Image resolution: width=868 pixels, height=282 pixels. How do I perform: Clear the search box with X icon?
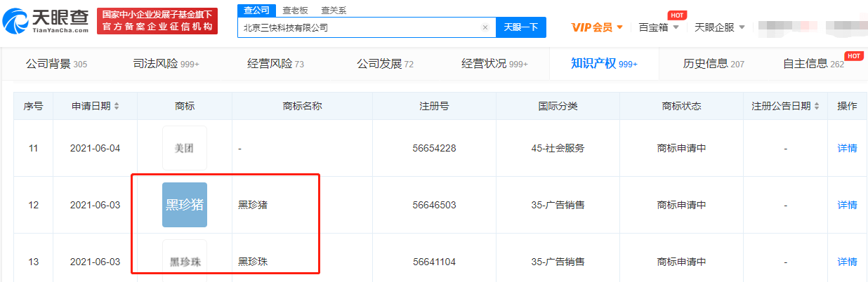tap(485, 27)
